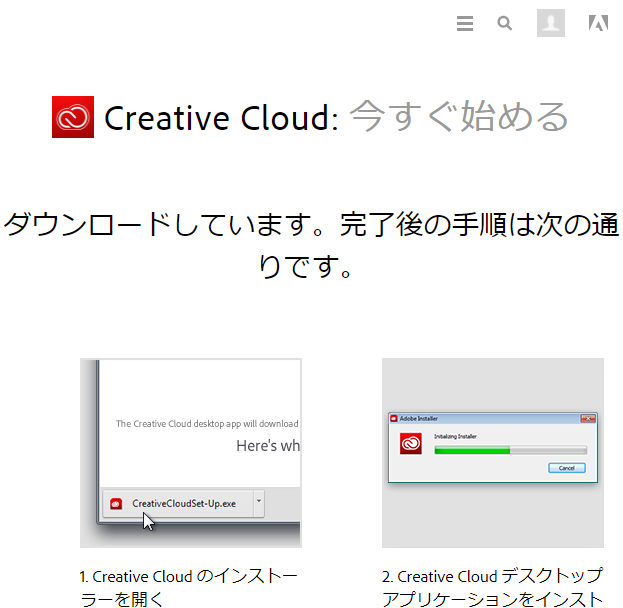
Task: Open the hamburger navigation menu
Action: [464, 23]
